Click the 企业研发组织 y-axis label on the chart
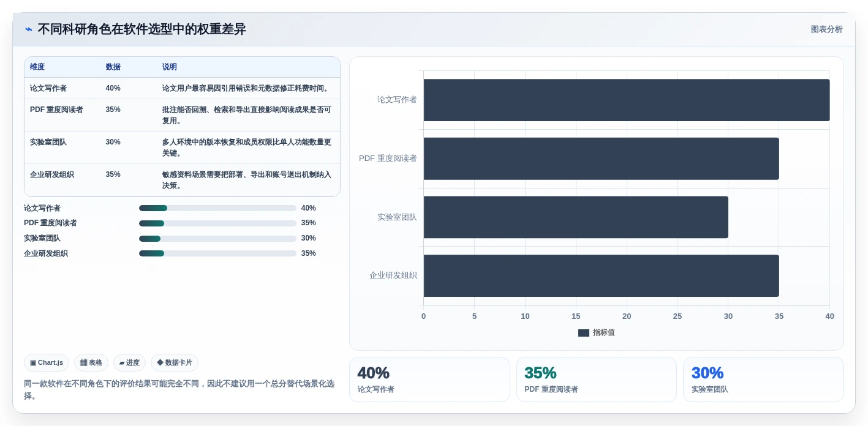868x426 pixels. pyautogui.click(x=393, y=275)
